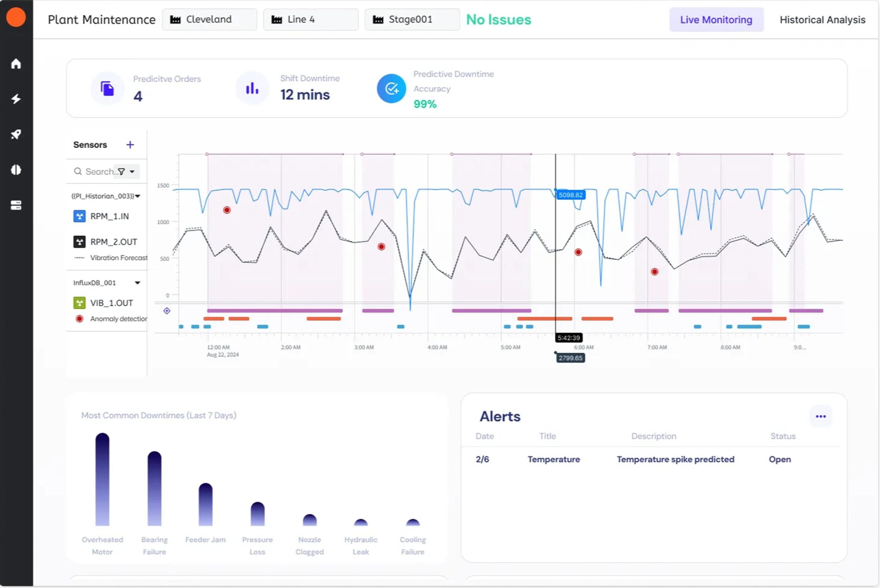Click the Cooling Failure downtime bar

point(413,522)
